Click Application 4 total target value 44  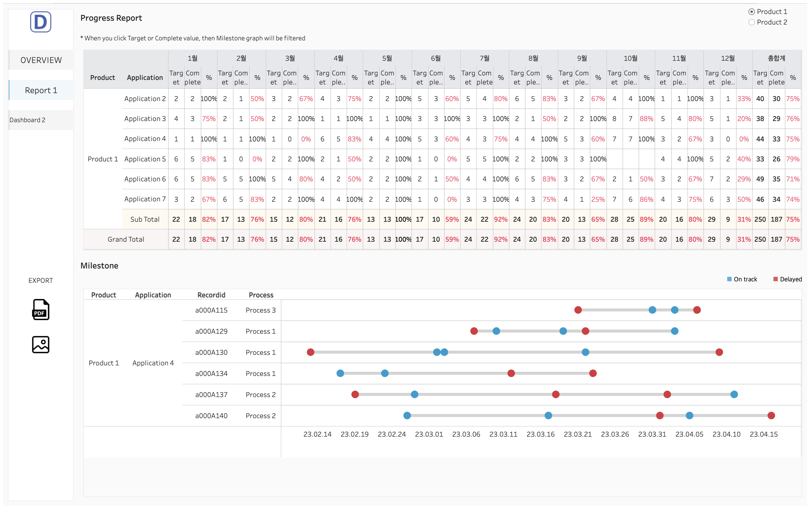(760, 139)
